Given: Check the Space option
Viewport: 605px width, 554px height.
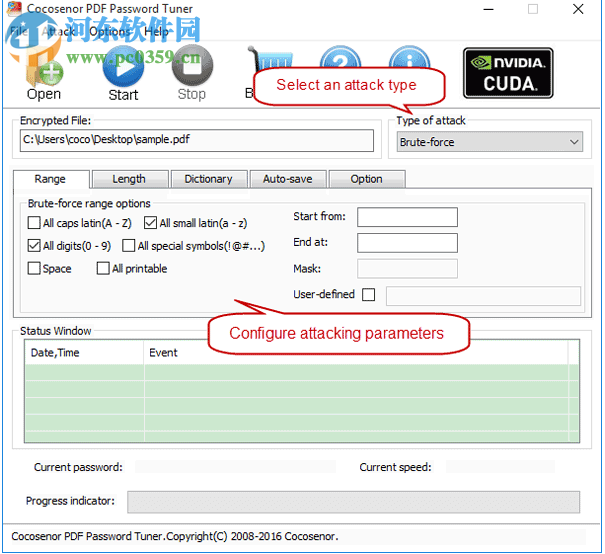Looking at the screenshot, I should click(x=34, y=268).
